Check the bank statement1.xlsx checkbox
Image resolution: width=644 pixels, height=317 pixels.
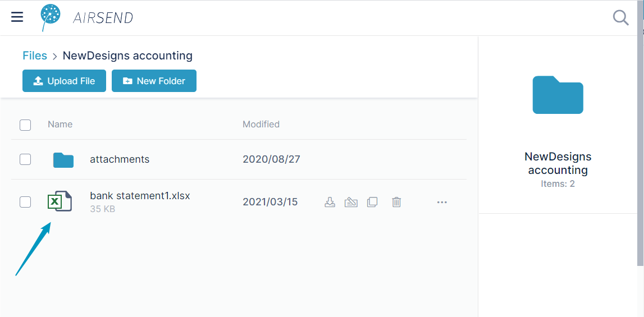click(25, 202)
